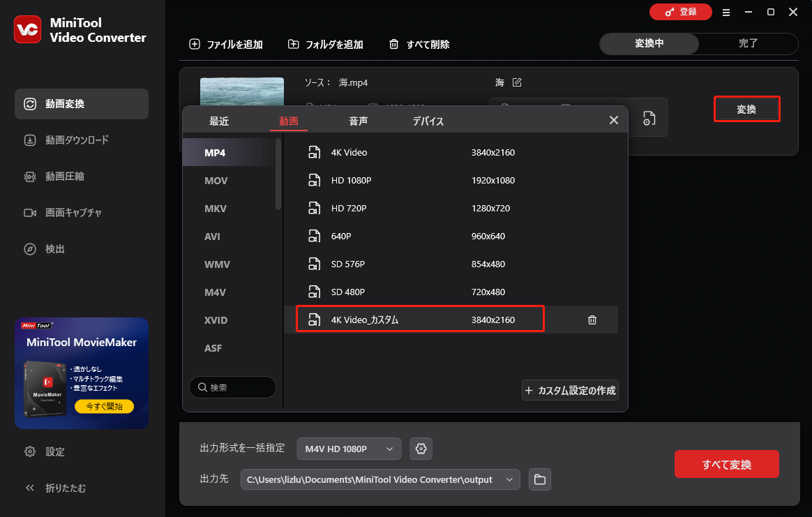Click the 検索 format search field
The width and height of the screenshot is (812, 517).
point(232,387)
